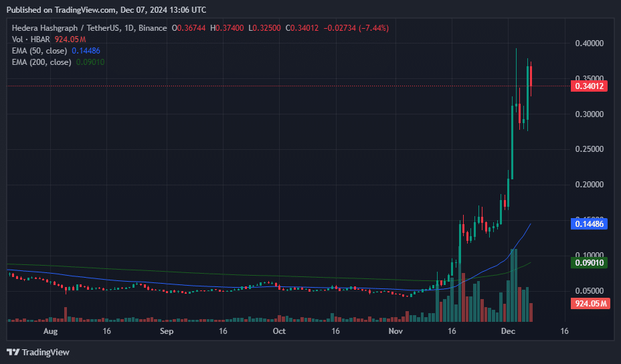This screenshot has height=364, width=621.
Task: Click the Published on TradingView.com header text
Action: pyautogui.click(x=106, y=10)
